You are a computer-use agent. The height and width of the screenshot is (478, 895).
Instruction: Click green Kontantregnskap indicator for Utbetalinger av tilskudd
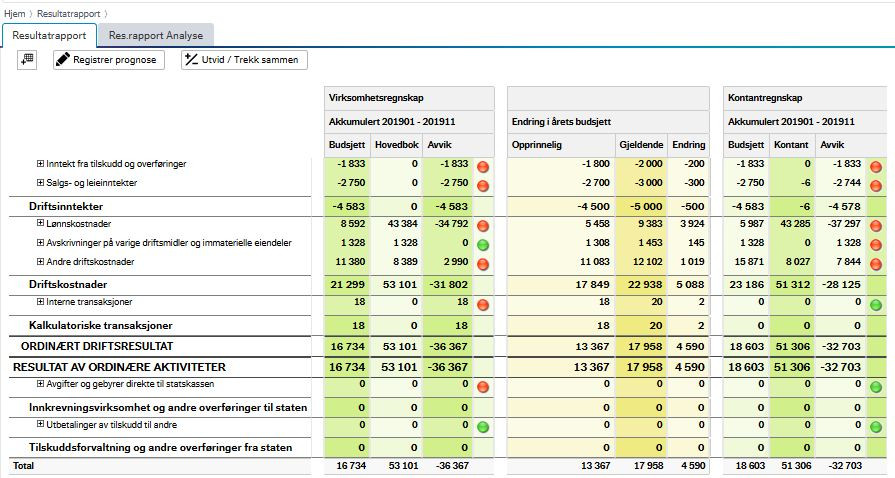coord(876,427)
